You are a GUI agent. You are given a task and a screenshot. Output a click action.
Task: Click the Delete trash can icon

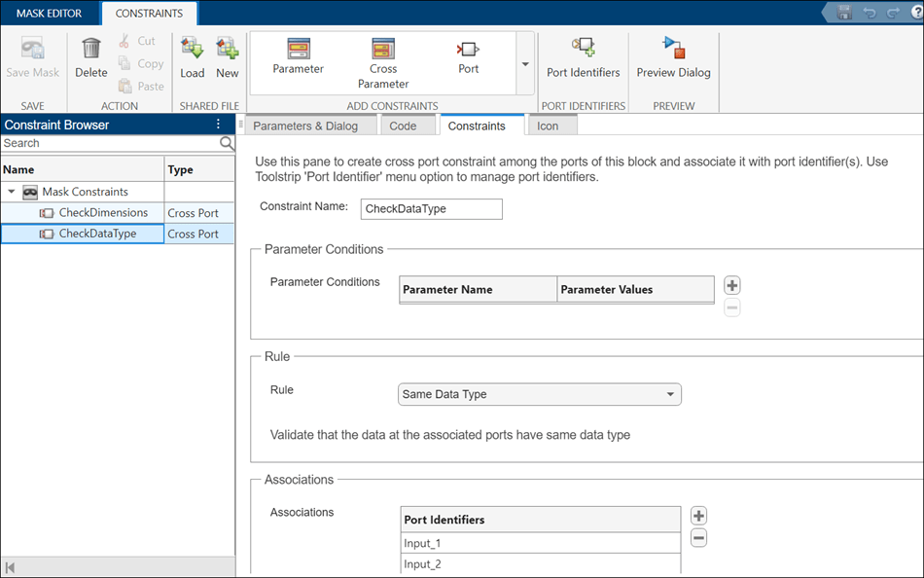click(90, 50)
